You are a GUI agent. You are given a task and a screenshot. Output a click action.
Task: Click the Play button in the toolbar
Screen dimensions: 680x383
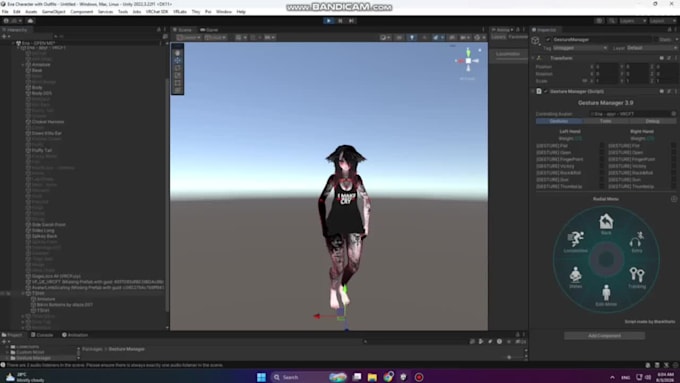[x=329, y=20]
